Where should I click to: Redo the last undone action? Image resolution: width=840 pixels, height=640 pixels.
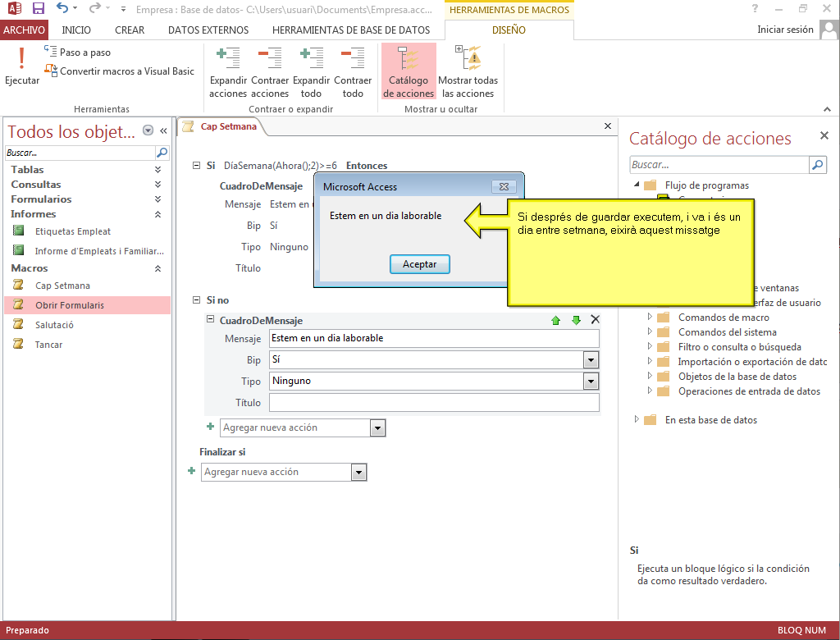point(95,8)
